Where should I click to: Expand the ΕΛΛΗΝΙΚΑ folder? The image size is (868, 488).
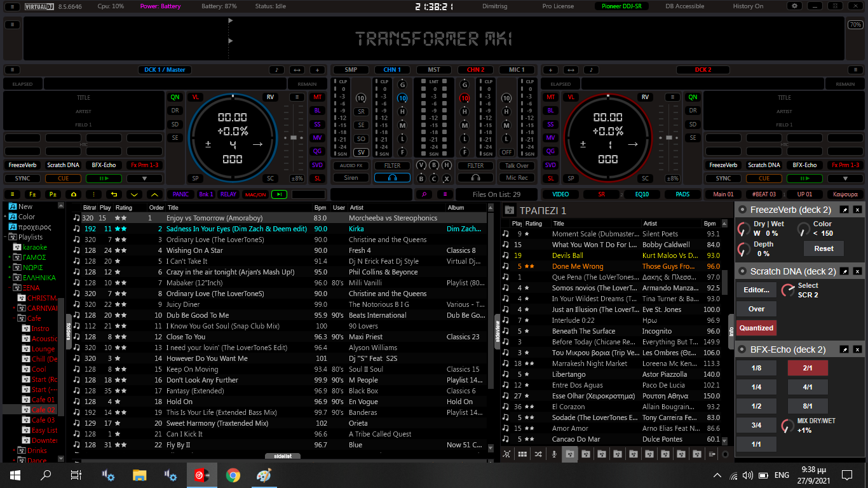point(10,278)
